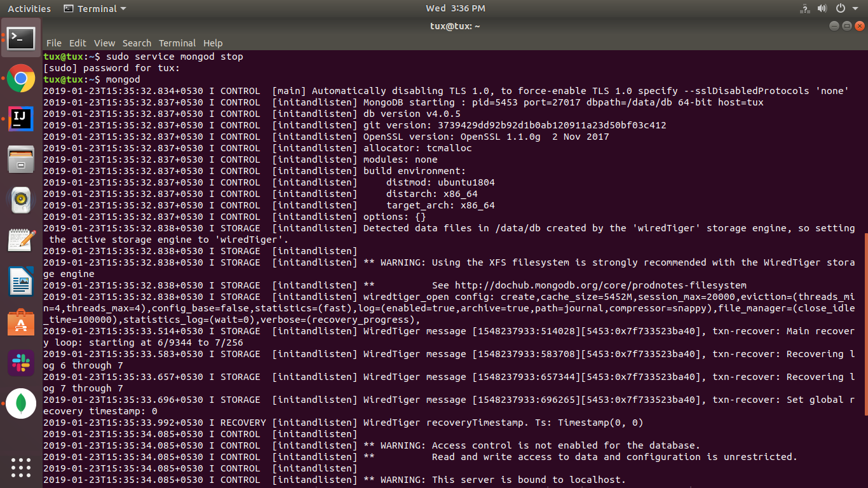Launch Slack from the dock

(x=21, y=363)
